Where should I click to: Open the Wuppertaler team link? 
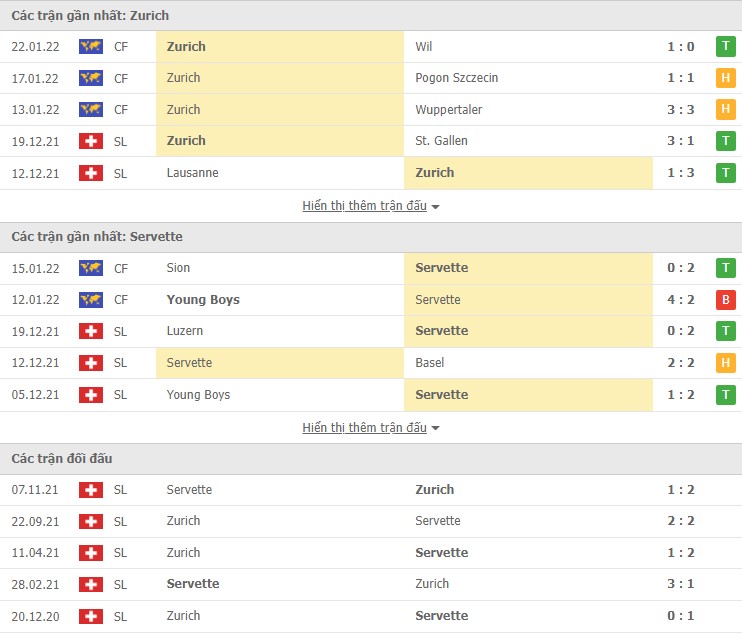(449, 110)
